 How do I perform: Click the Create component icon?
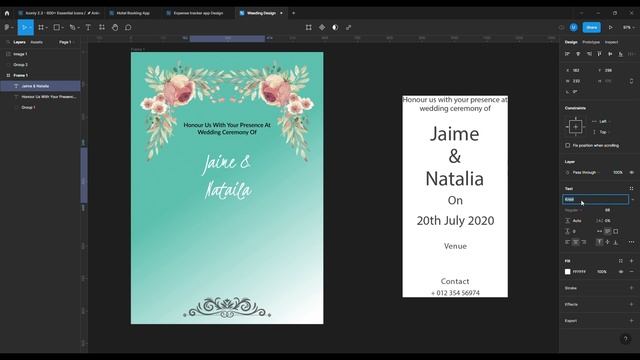point(322,27)
